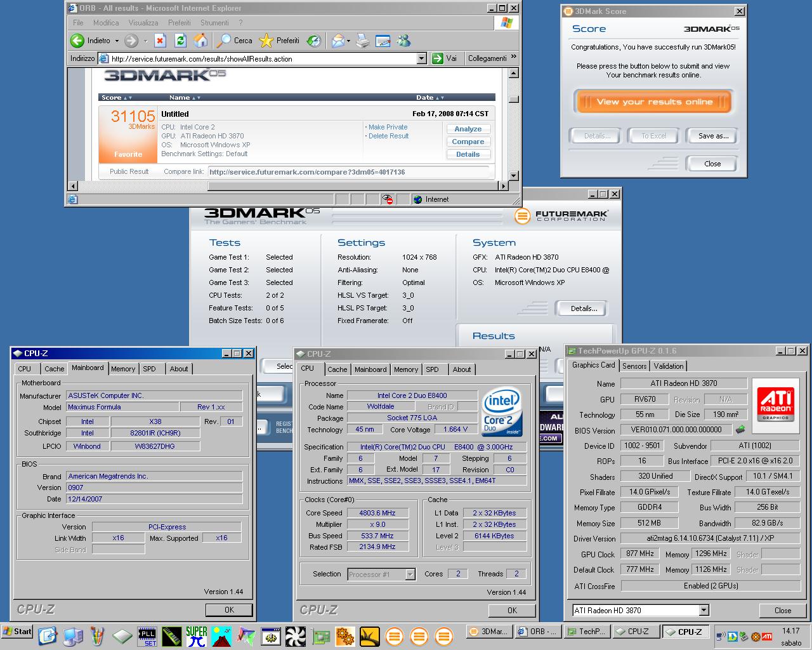
Task: Click GPU-Z BIOS version save chip icon
Action: point(740,430)
